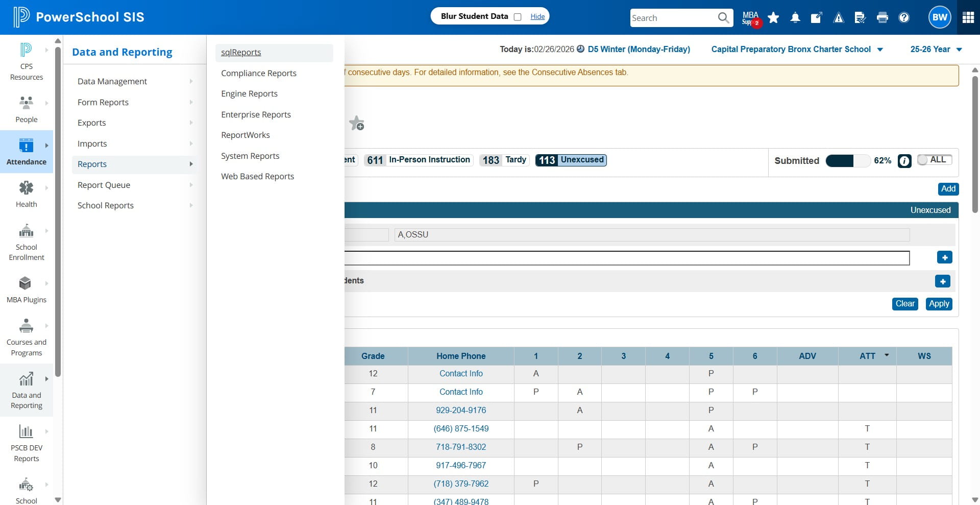Toggle the Blur Student Data checkbox

tap(518, 17)
